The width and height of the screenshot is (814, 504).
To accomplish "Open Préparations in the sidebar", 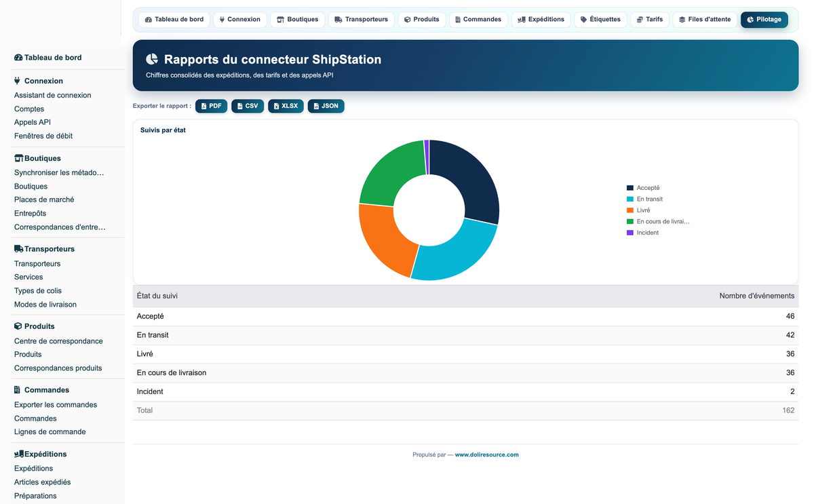I will coord(35,496).
